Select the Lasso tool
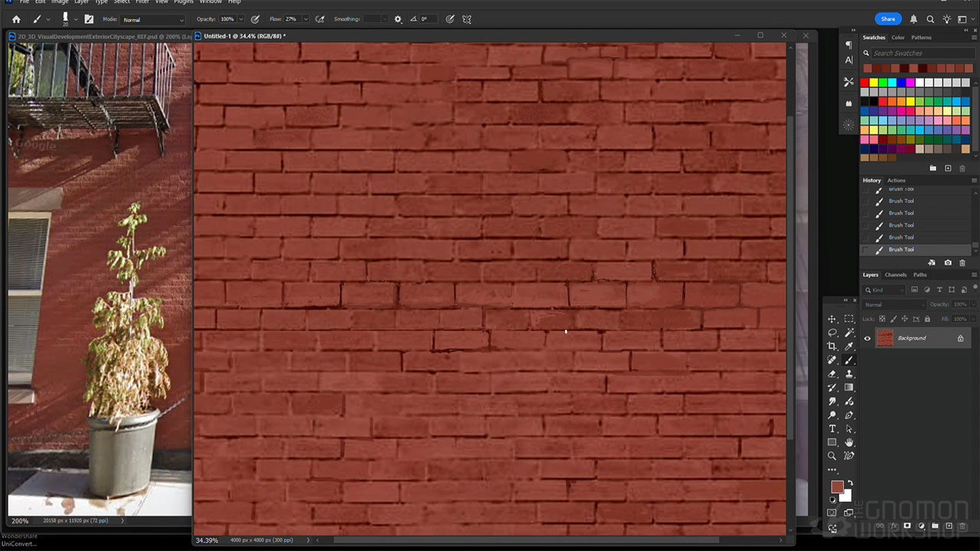980x551 pixels. coord(832,333)
